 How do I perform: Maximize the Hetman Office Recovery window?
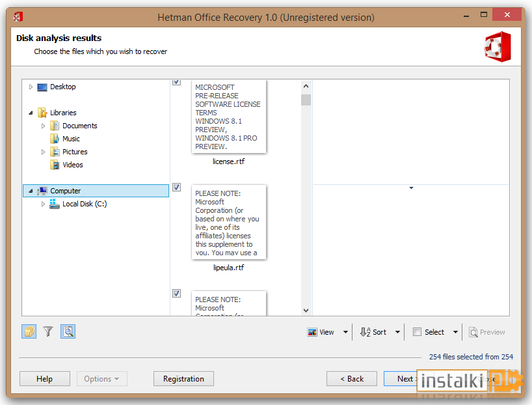point(484,14)
